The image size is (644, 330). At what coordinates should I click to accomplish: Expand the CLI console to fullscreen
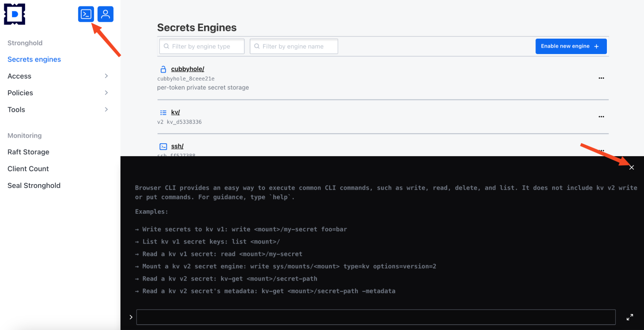630,317
